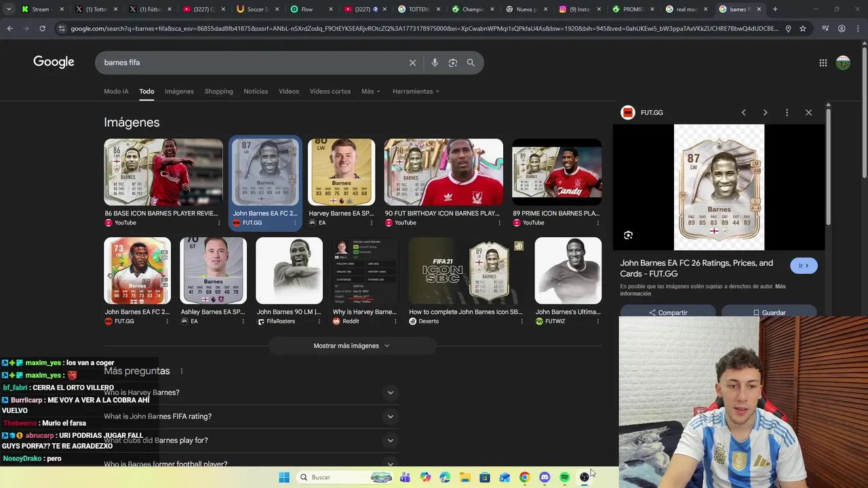The image size is (868, 488).
Task: Open John Barnes's Ultimate FUTWIZ thumbnail
Action: [568, 270]
